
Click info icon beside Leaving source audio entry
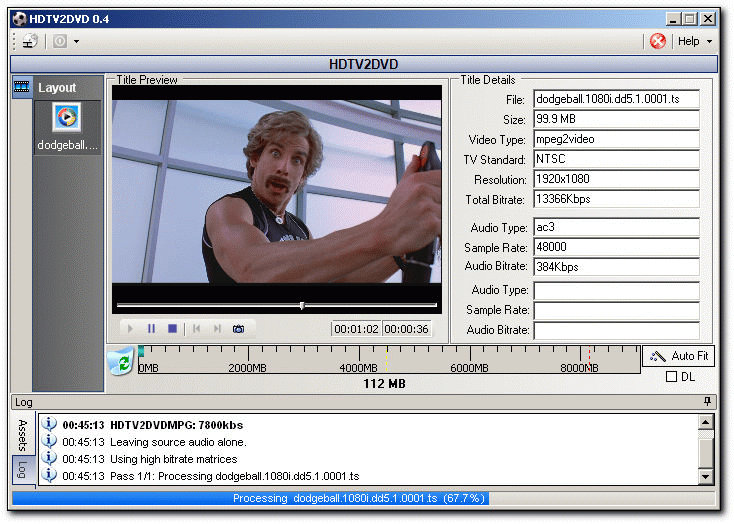(49, 441)
